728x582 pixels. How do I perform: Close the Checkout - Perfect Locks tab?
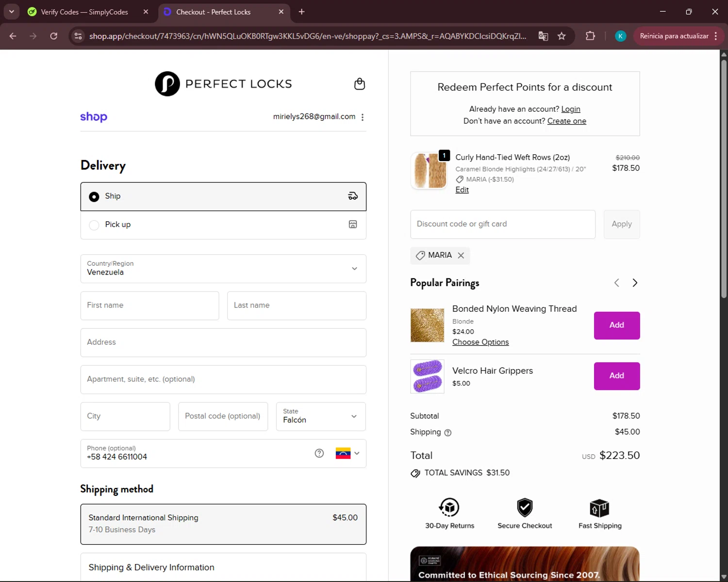(x=281, y=12)
